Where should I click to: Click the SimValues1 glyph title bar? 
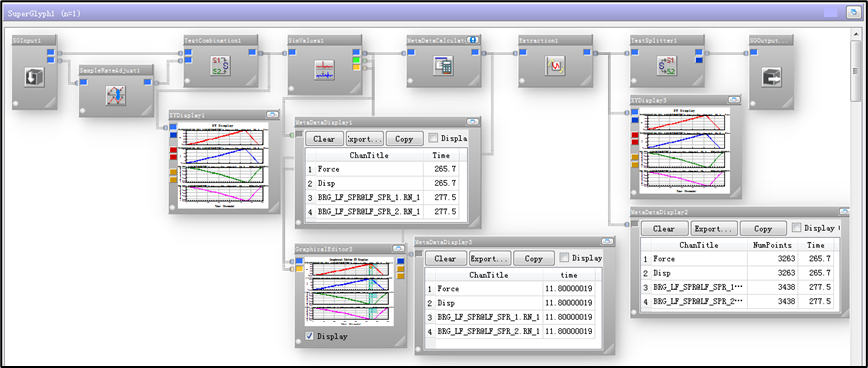324,40
